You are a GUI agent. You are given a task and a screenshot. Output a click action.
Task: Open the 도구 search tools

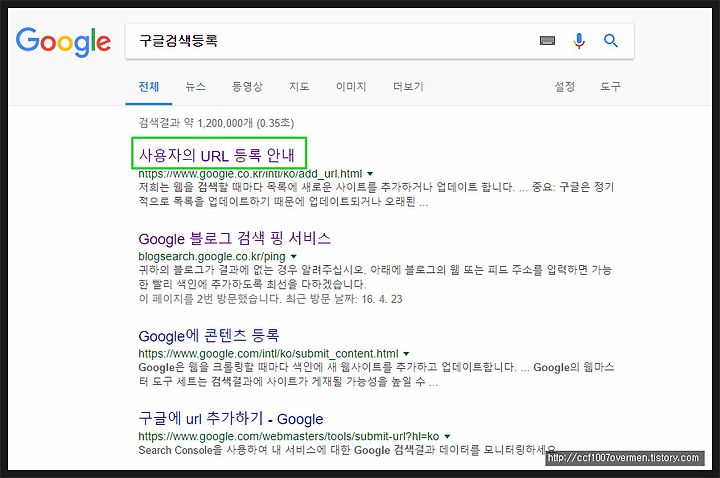[x=610, y=86]
